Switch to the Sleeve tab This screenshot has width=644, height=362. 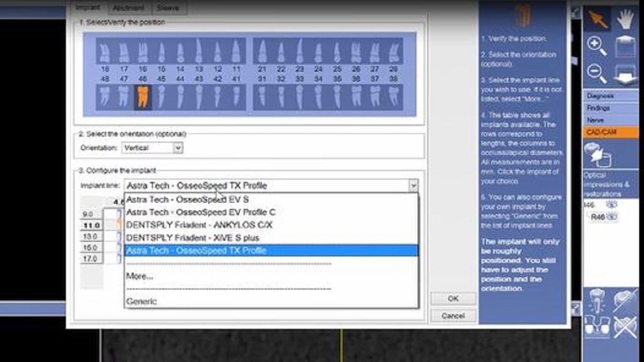168,8
